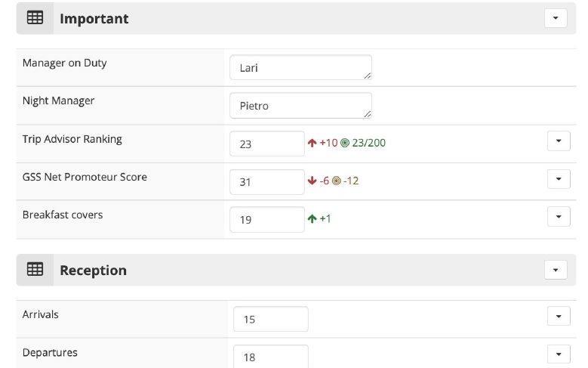The image size is (588, 368).
Task: Open the Breakfast covers row dropdown
Action: 558,216
